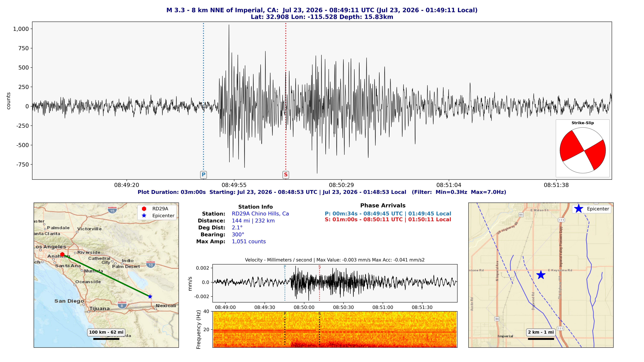The image size is (644, 362).
Task: Click the "144 mi | 232 km" distance value
Action: click(x=253, y=221)
